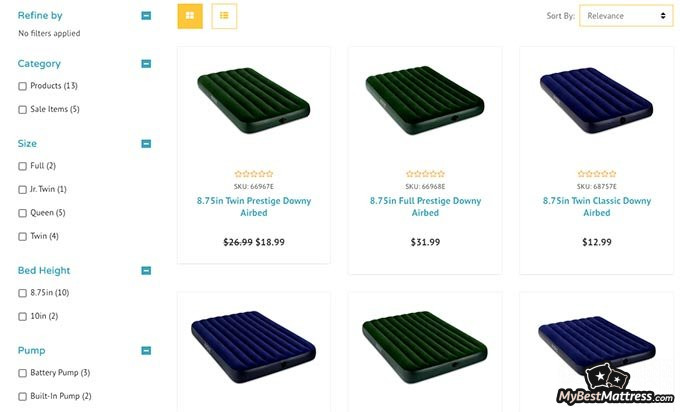Check the Jr. Twin size filter

[x=23, y=190]
